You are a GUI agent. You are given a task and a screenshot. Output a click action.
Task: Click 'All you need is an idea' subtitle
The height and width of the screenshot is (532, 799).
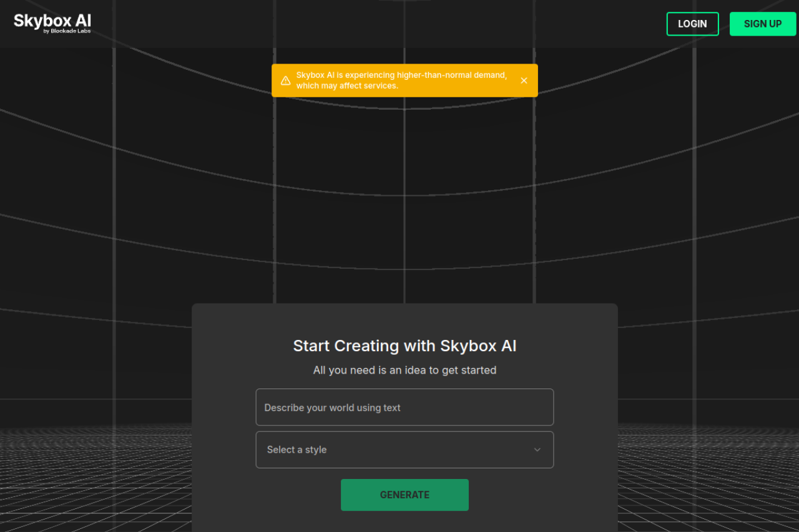pyautogui.click(x=404, y=370)
